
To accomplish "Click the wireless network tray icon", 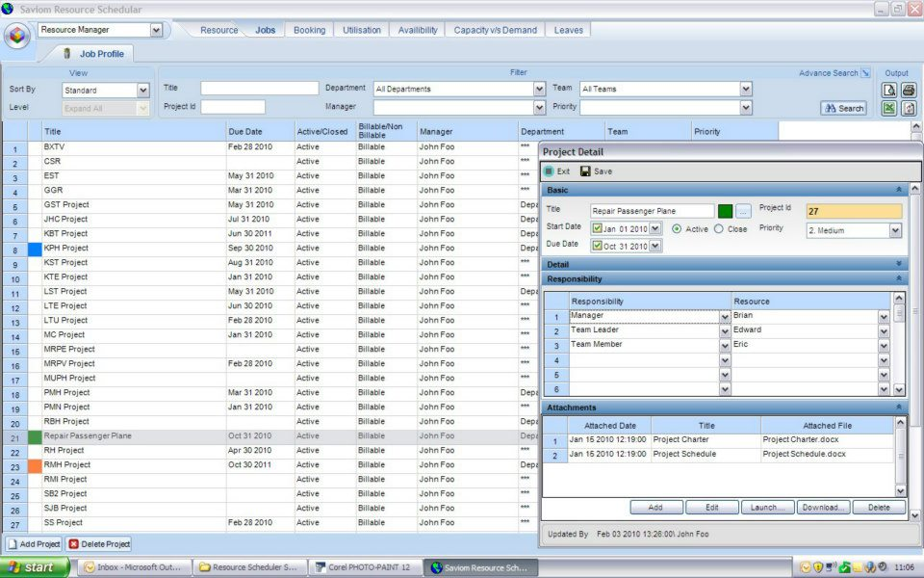I will pos(832,567).
